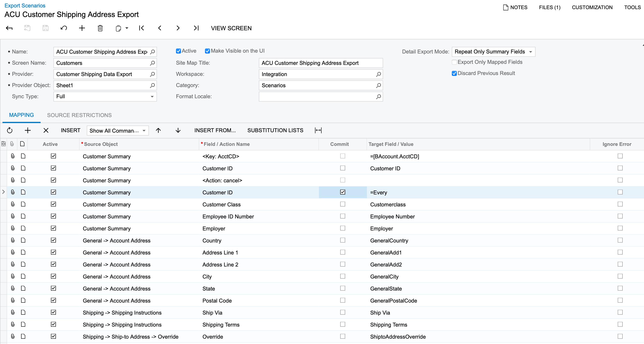
Task: Click the fit columns width icon
Action: (x=318, y=130)
